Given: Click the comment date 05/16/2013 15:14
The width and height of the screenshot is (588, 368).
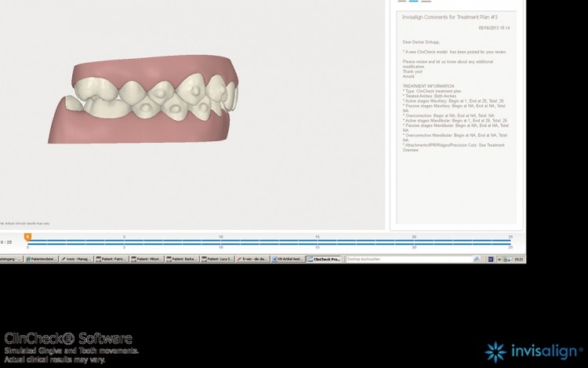Looking at the screenshot, I should tap(494, 27).
